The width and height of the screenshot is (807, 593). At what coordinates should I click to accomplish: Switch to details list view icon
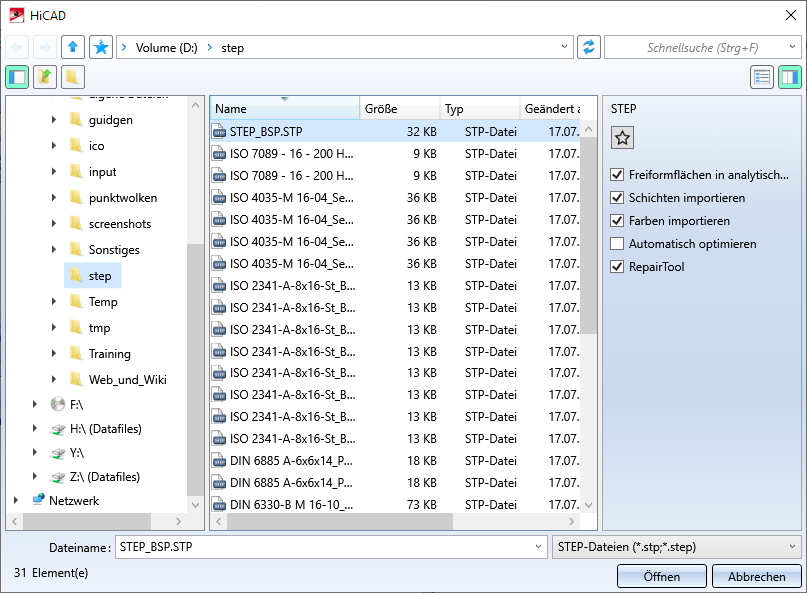tap(762, 77)
